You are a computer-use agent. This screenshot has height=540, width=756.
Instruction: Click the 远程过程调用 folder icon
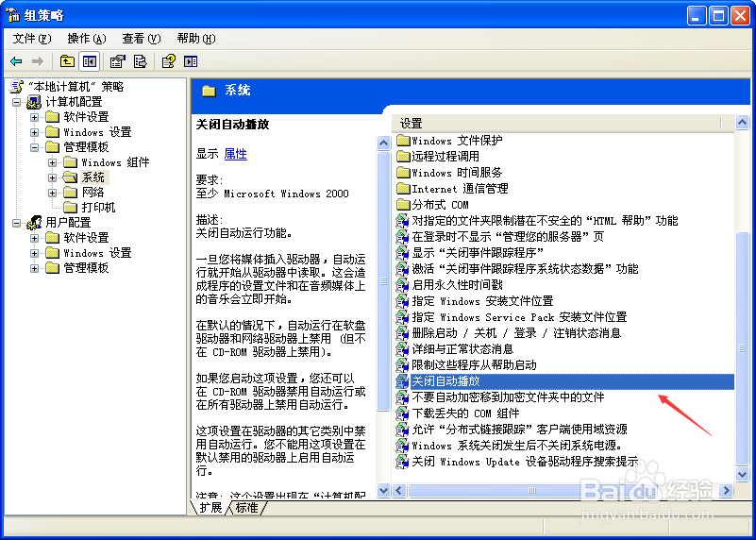pyautogui.click(x=403, y=157)
